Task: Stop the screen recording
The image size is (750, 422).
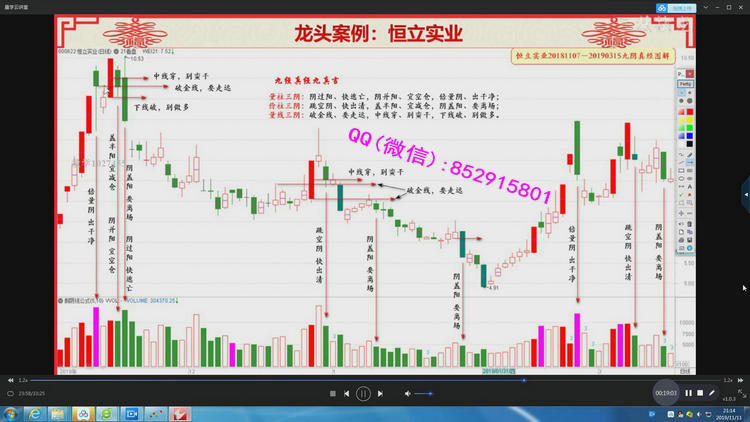Action: pyautogui.click(x=700, y=393)
